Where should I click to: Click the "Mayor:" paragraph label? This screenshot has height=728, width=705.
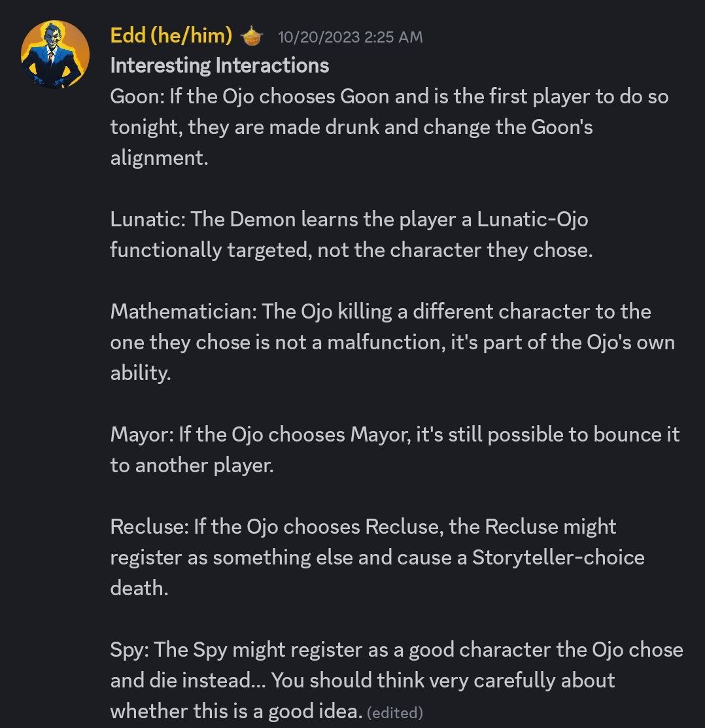pyautogui.click(x=142, y=434)
